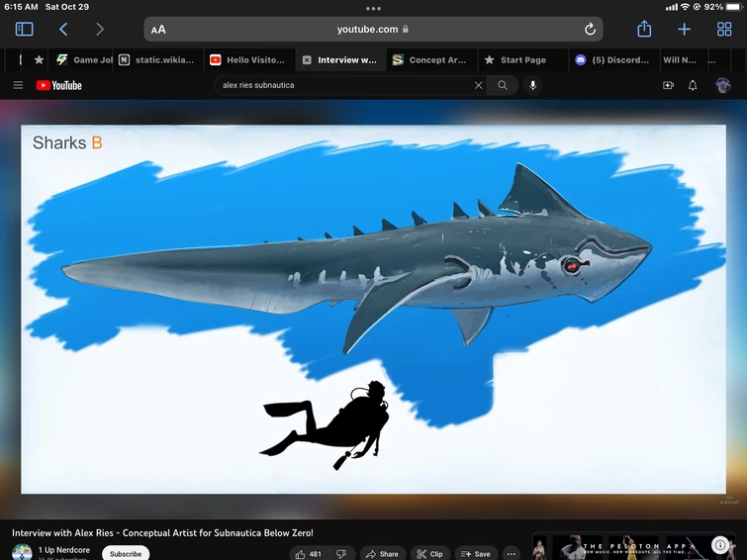Open the AA reader view options
Viewport: 747px width, 560px height.
(158, 30)
